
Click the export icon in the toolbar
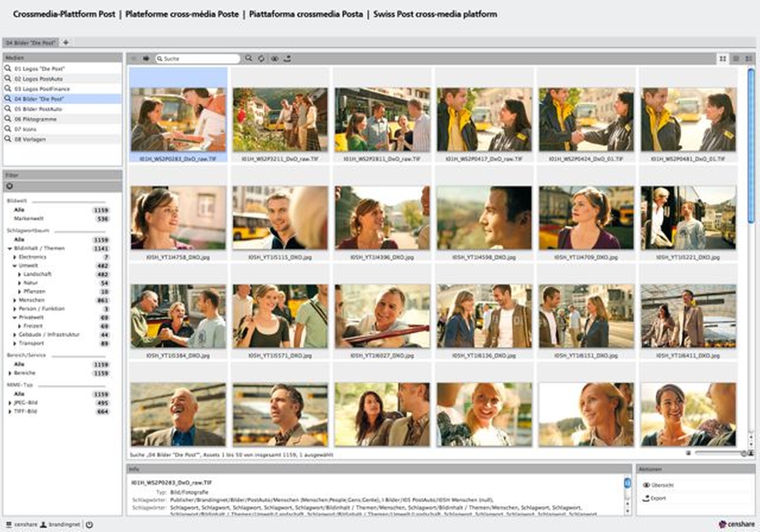coord(288,58)
